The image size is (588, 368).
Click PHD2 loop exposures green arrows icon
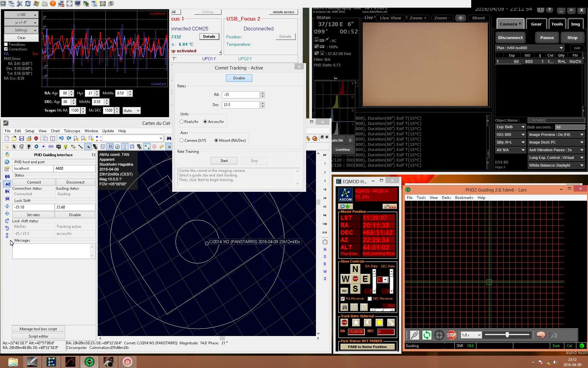pos(427,335)
